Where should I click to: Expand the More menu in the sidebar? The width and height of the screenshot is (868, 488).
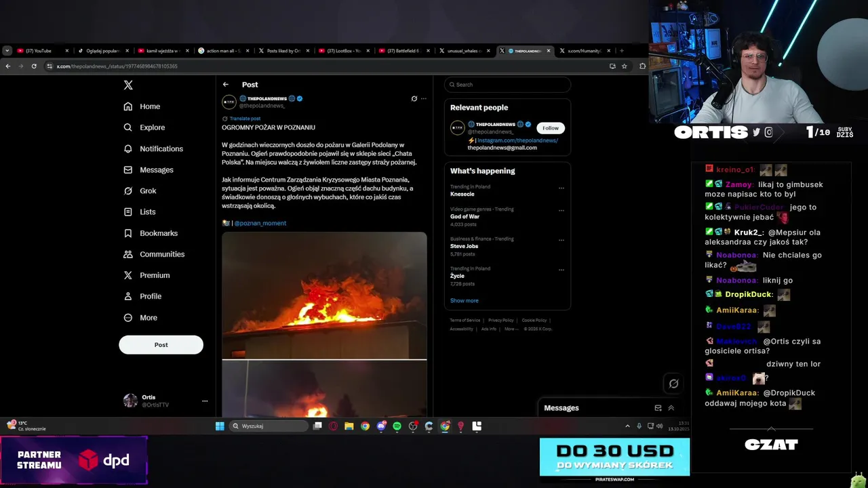pos(140,318)
